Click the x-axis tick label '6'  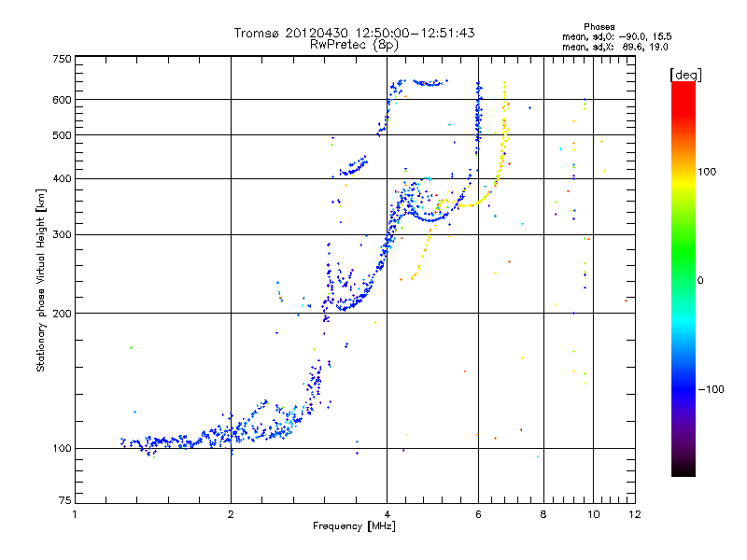(x=478, y=514)
